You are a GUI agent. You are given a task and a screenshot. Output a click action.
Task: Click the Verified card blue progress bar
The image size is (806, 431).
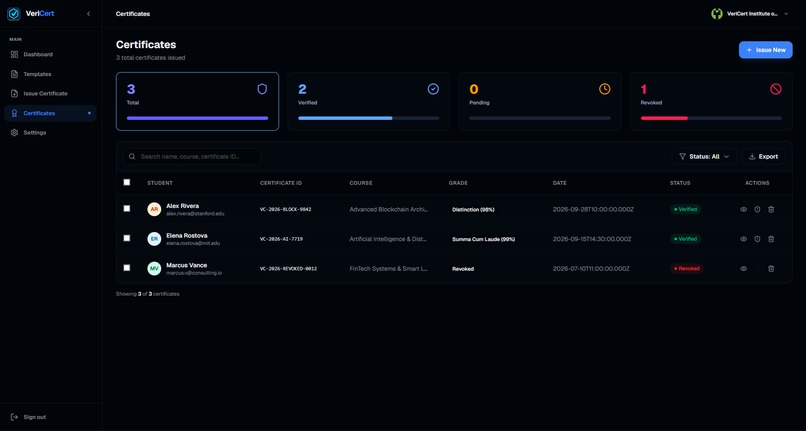click(x=345, y=118)
